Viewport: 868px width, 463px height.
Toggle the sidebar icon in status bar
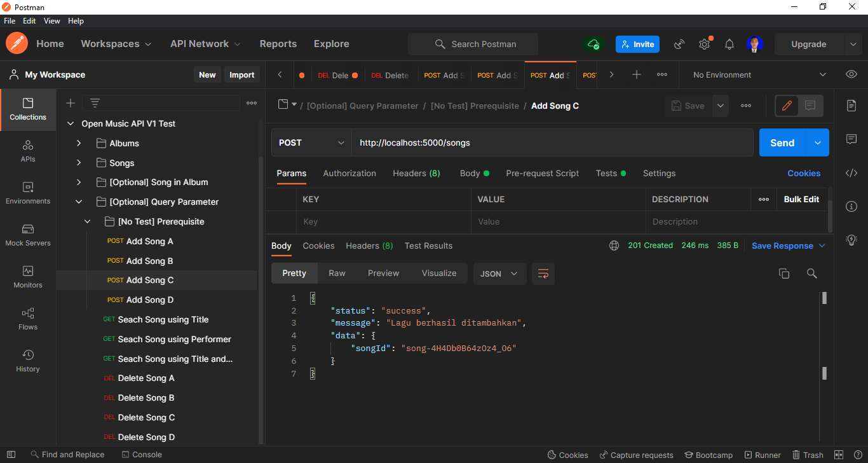click(x=11, y=455)
